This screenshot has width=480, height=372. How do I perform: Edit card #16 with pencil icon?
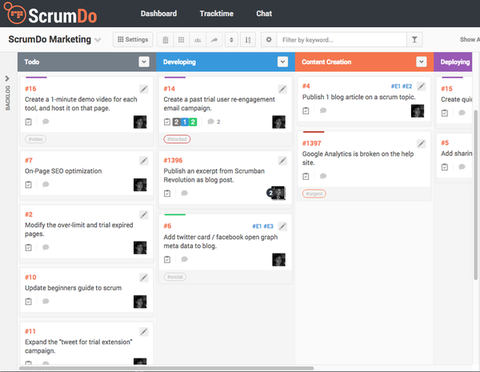[x=144, y=89]
